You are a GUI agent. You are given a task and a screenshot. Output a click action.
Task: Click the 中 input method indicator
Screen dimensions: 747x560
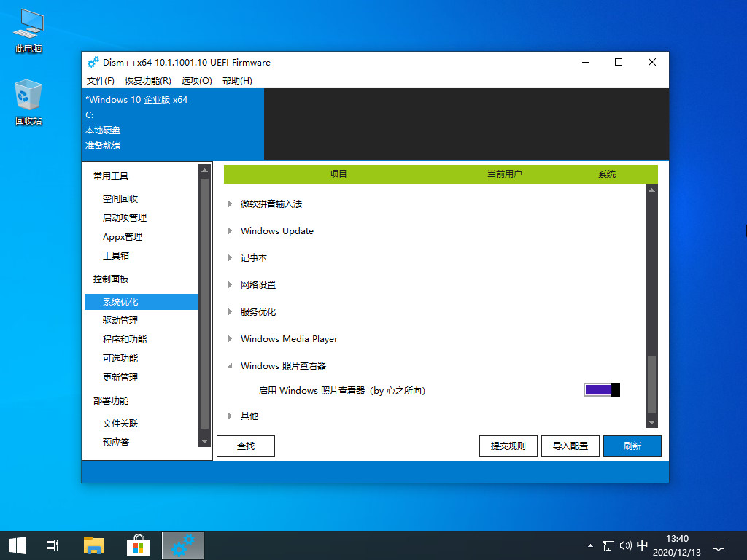coord(642,545)
